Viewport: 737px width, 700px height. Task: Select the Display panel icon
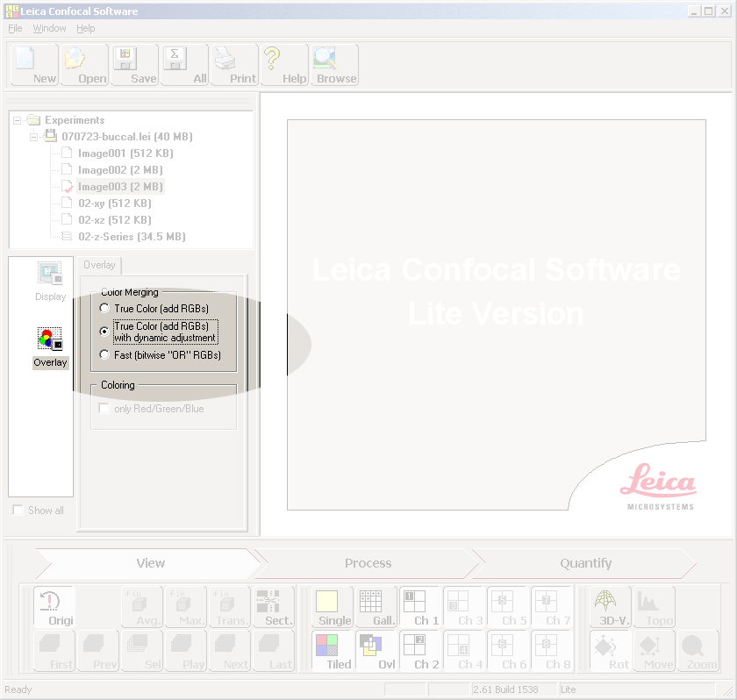[x=50, y=282]
